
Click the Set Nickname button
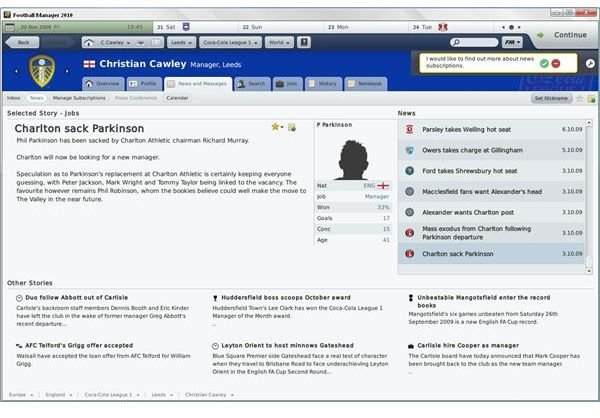551,99
